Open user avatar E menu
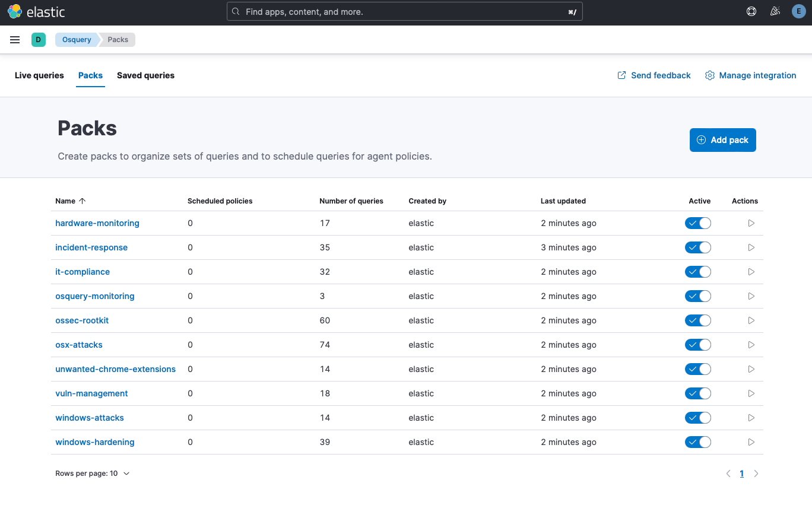Viewport: 812px width, 518px height. 798,11
